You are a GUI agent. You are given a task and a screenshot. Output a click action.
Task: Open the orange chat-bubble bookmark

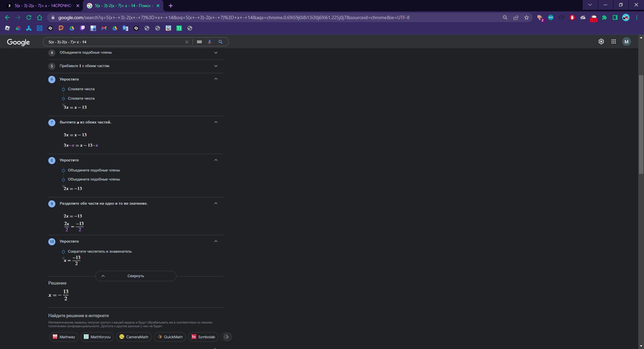61,28
